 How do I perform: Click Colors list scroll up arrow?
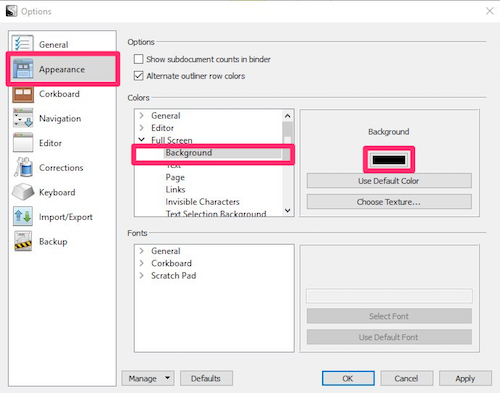coord(287,116)
